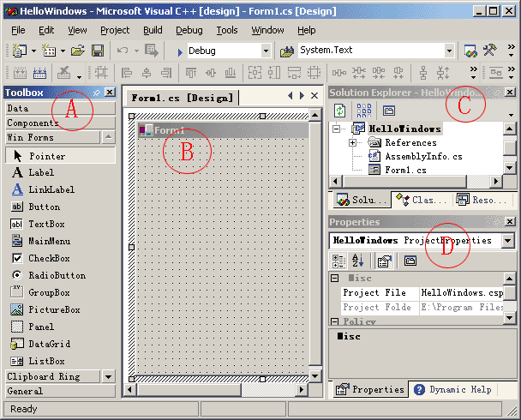Viewport: 521px width, 420px height.
Task: Open the Data section of Toolbox
Action: pos(58,109)
